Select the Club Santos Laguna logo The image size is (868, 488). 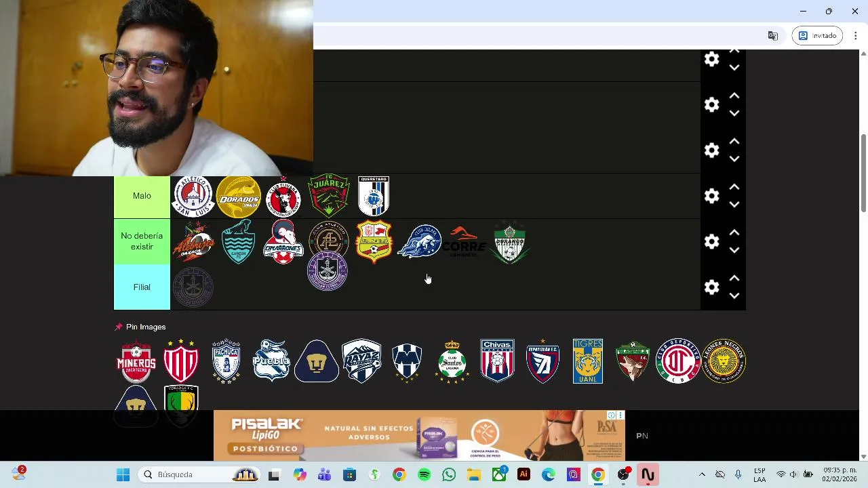point(452,361)
